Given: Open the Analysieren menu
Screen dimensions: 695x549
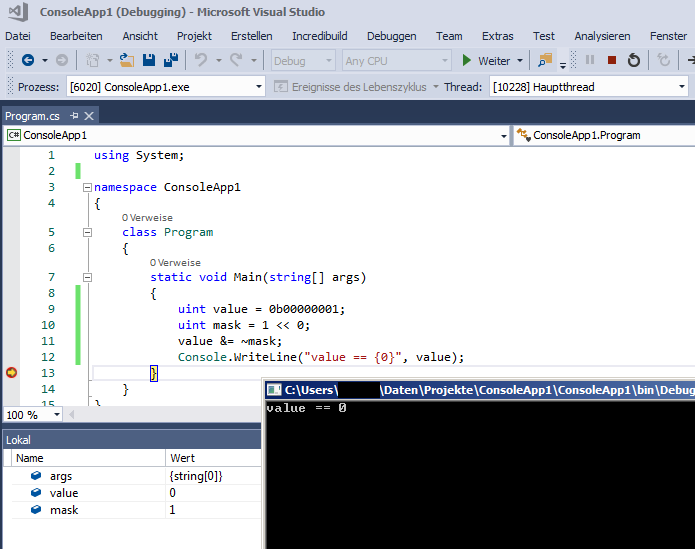Looking at the screenshot, I should [x=602, y=36].
